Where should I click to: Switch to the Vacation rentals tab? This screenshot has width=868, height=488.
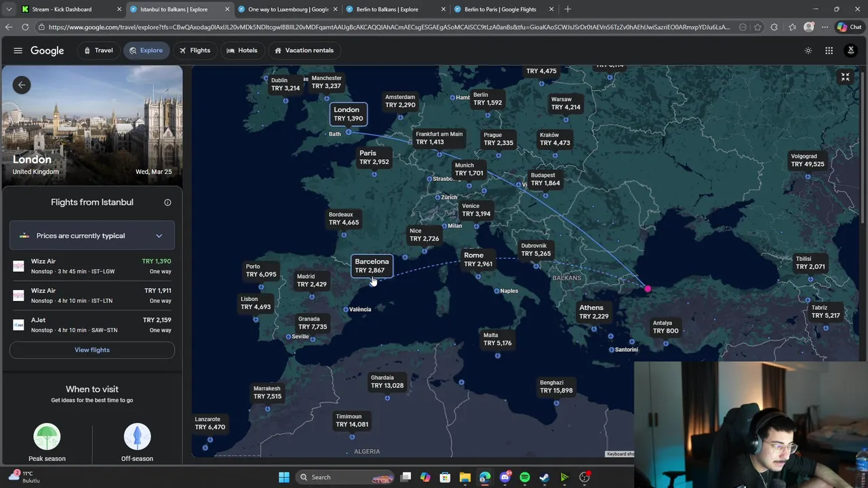tap(304, 50)
